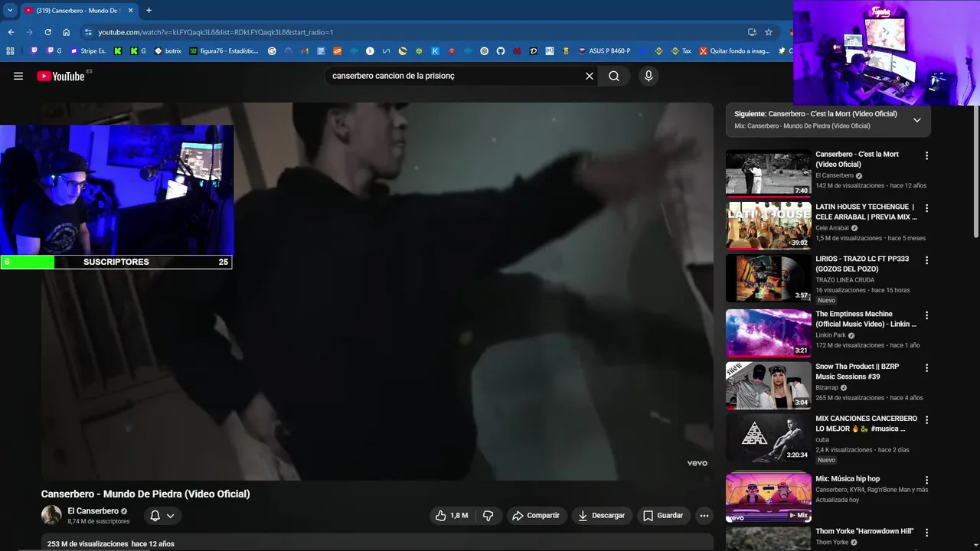Image resolution: width=980 pixels, height=551 pixels.
Task: Open the Google bookmark icon
Action: tap(272, 51)
